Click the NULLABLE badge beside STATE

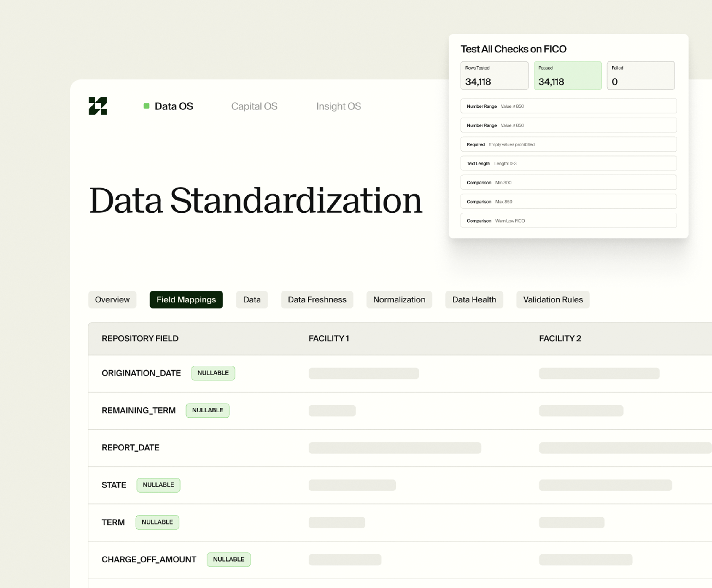coord(159,485)
